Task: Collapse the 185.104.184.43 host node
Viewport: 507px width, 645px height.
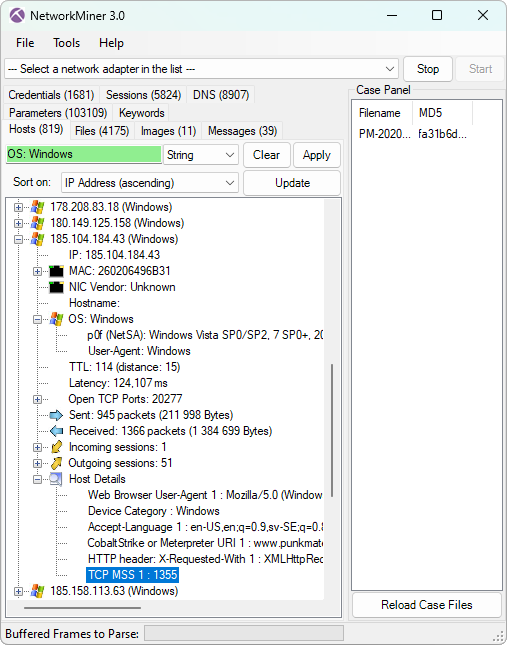Action: coord(18,239)
